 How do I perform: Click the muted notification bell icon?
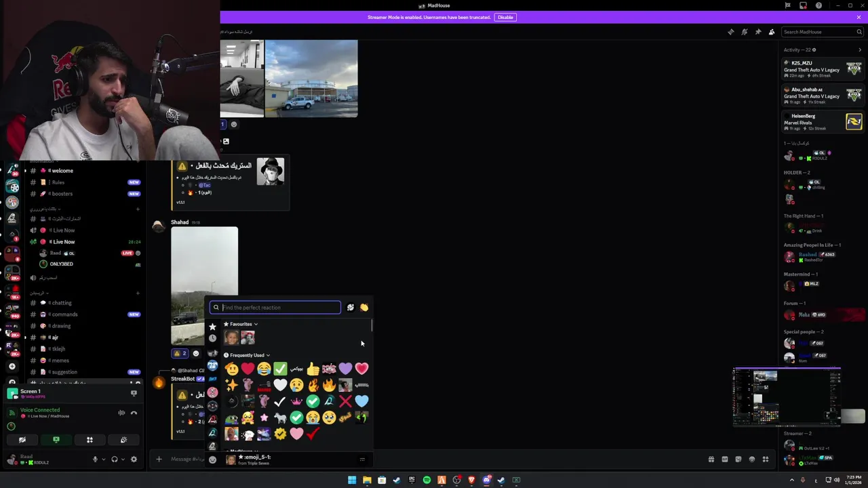coord(744,32)
